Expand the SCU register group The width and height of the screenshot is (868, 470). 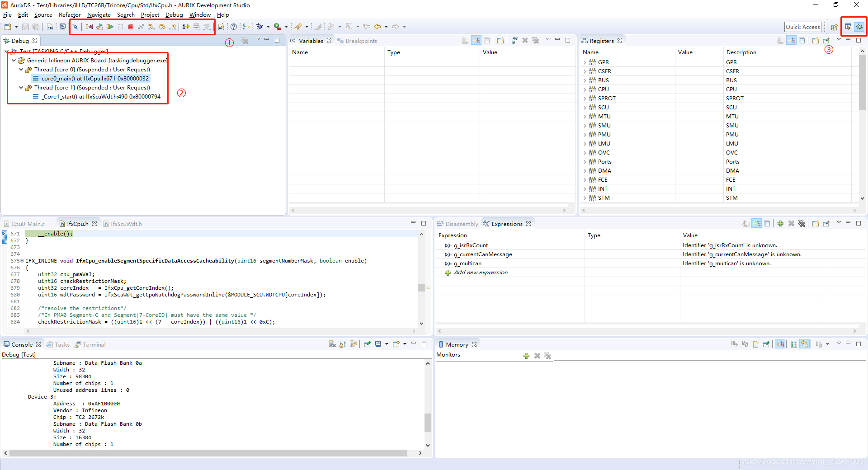click(585, 108)
